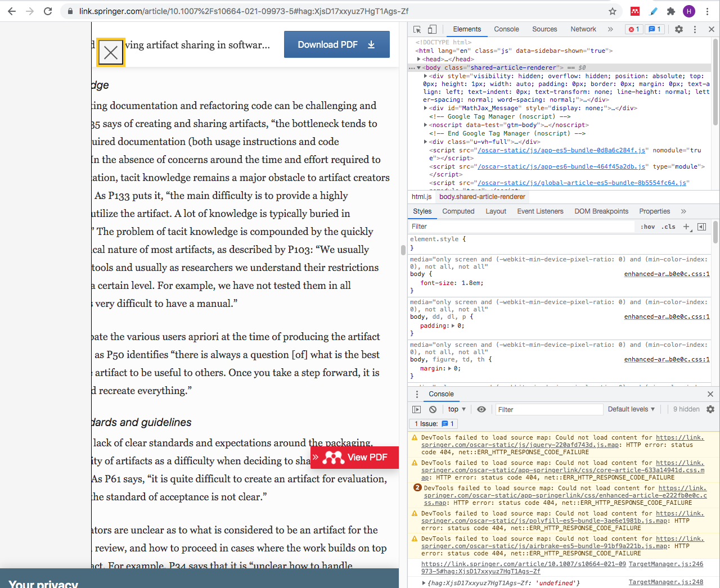The height and width of the screenshot is (588, 720).
Task: Open the Network tab
Action: (x=583, y=29)
